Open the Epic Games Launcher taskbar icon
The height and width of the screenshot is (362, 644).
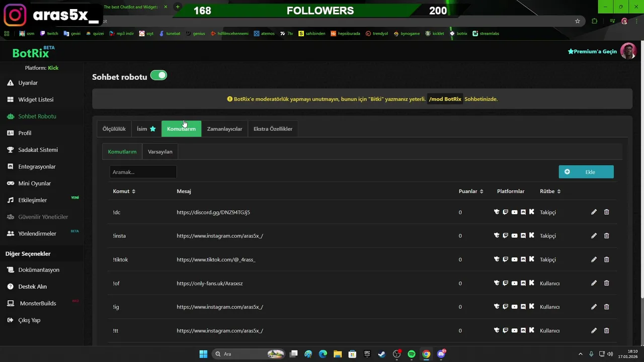pos(367,354)
